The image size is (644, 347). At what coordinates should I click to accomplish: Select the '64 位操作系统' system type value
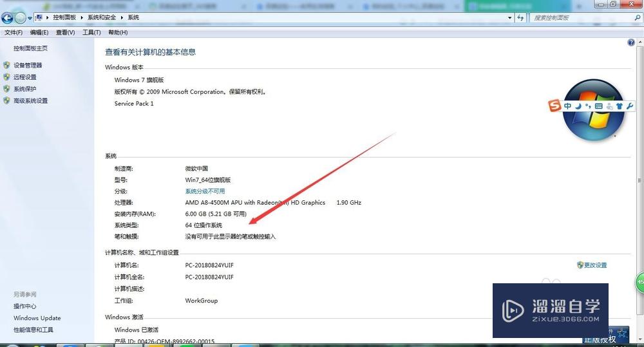(204, 225)
